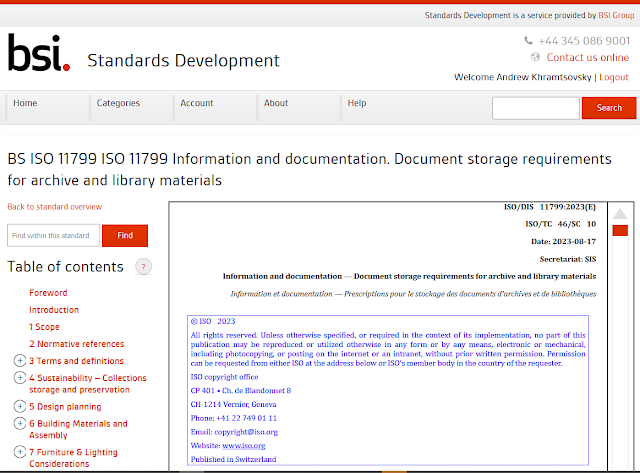Open 5 Design planning link
This screenshot has width=640, height=473.
(x=65, y=407)
